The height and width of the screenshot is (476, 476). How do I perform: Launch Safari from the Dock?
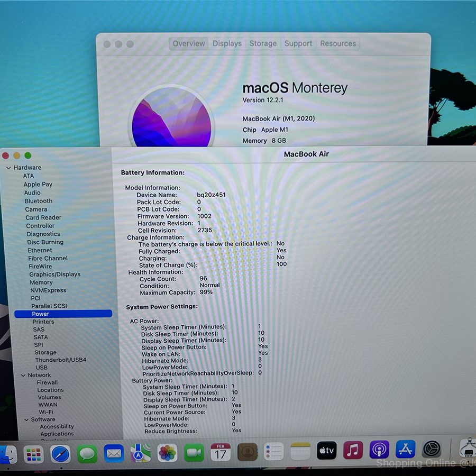(60, 454)
